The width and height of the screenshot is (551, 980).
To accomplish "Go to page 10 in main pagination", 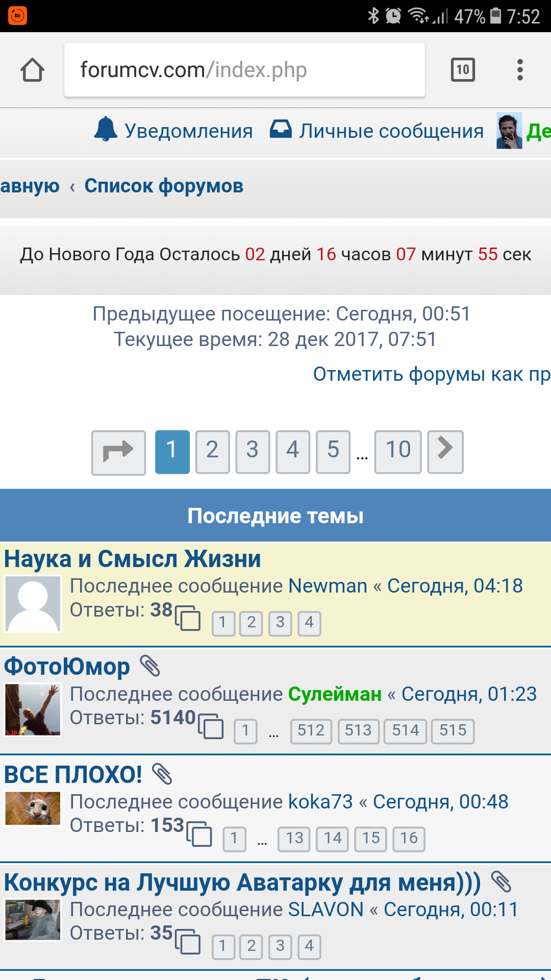I will click(398, 452).
